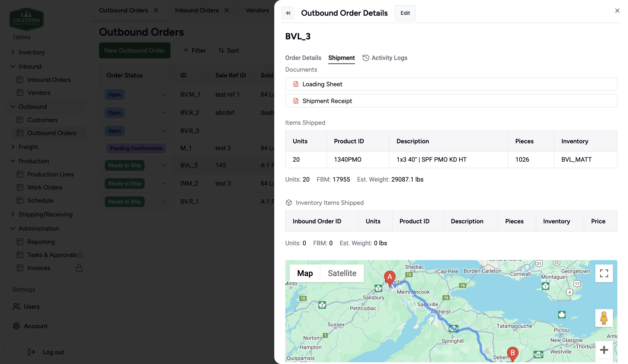Click the Loading Sheet file icon
Viewport: 628px width, 364px height.
pos(296,84)
